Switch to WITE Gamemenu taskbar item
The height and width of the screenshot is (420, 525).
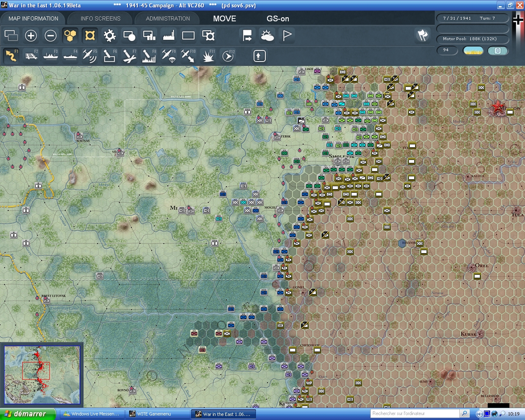(x=158, y=414)
